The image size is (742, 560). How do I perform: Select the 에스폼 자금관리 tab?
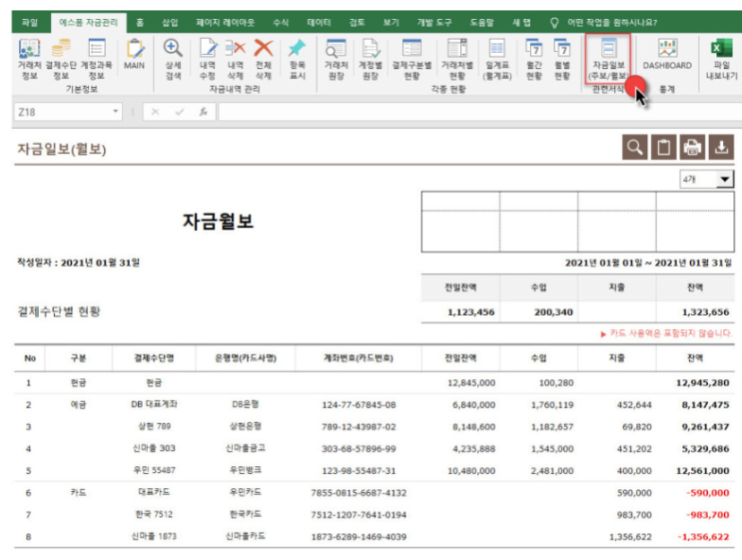point(88,22)
